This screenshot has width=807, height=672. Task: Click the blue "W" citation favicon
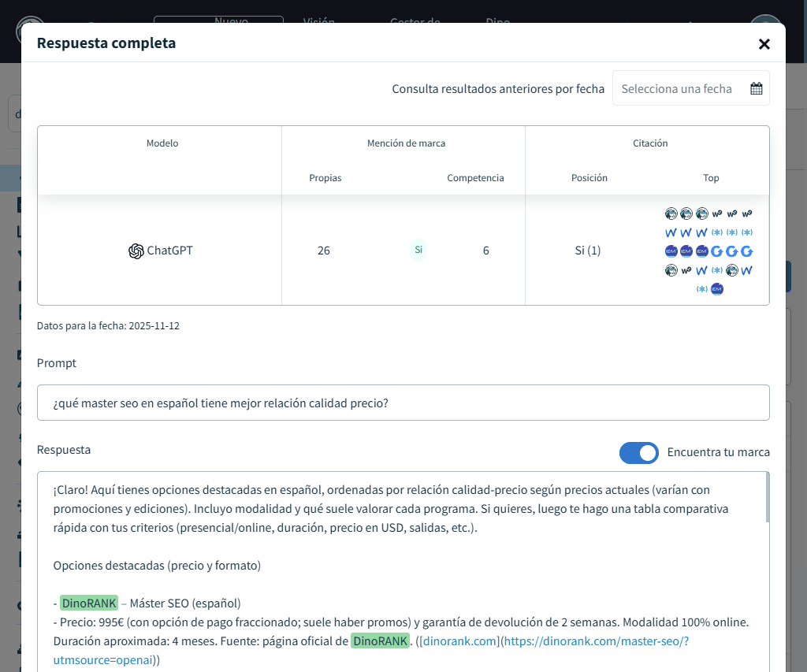click(x=671, y=232)
